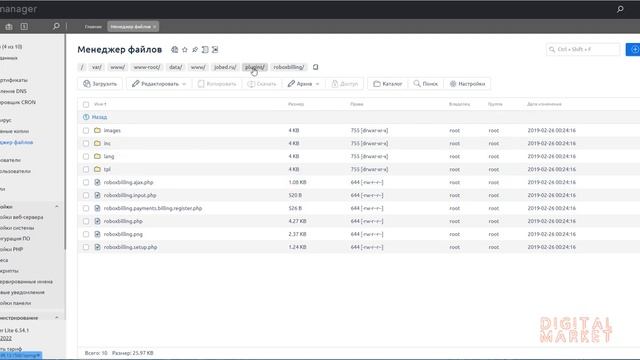Open the roboxbilling.php file name
The image size is (640, 360).
pos(123,221)
